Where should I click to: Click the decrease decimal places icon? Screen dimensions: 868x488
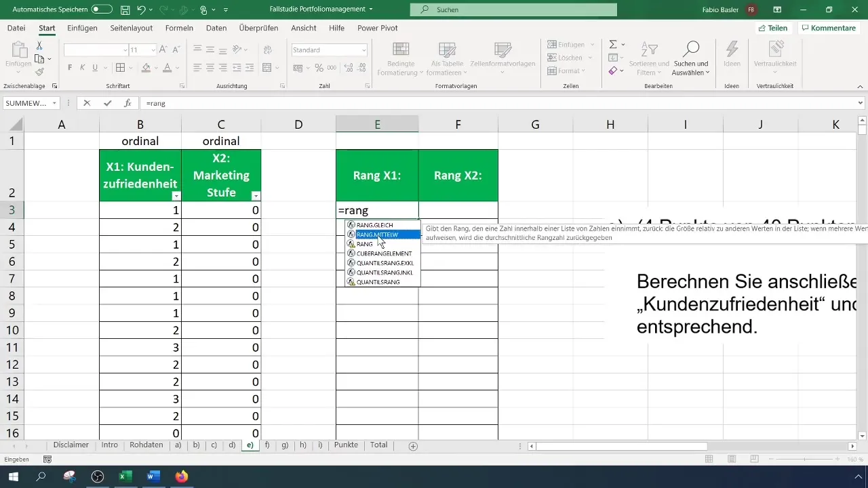tap(360, 68)
